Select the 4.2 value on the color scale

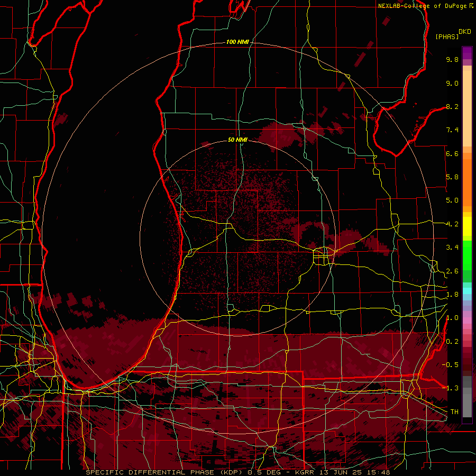click(x=452, y=224)
